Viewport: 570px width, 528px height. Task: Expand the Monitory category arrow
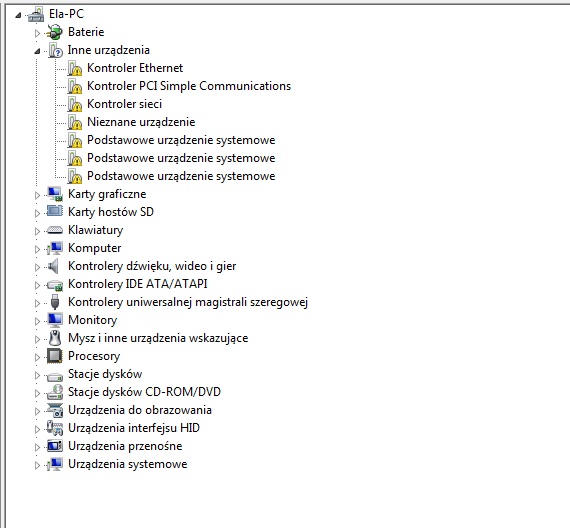click(x=37, y=321)
